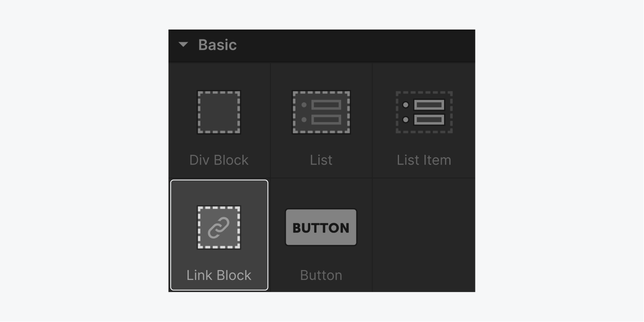Select the List Item element icon
Screen dimensions: 644x322
coord(424,112)
